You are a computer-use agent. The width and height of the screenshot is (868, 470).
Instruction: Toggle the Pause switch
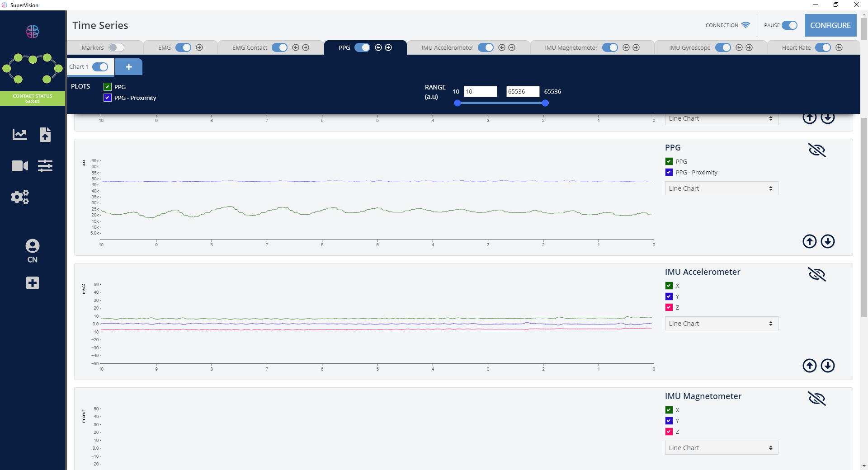click(x=789, y=25)
